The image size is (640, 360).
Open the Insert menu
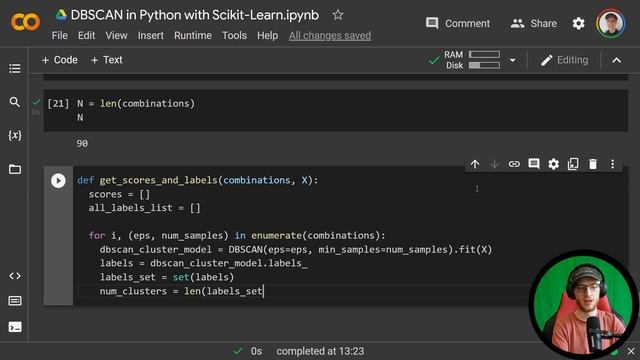pos(151,36)
